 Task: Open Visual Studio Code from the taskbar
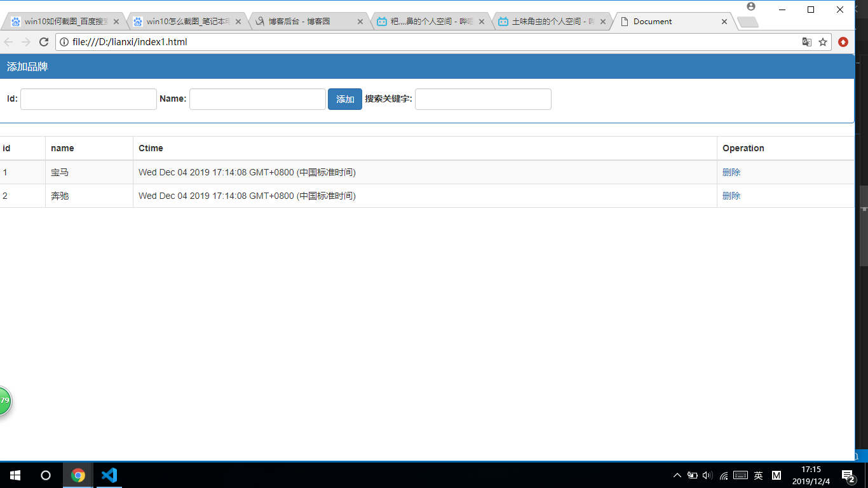click(109, 475)
